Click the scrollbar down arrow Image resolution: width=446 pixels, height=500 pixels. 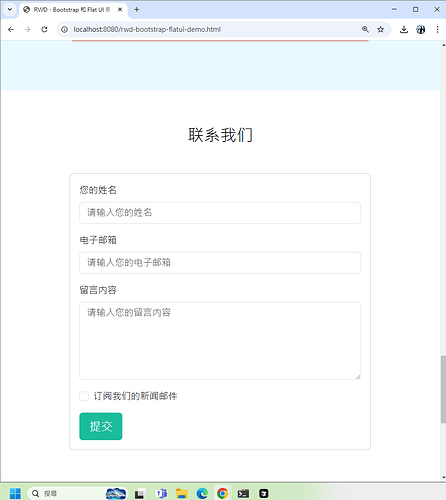coord(443,478)
